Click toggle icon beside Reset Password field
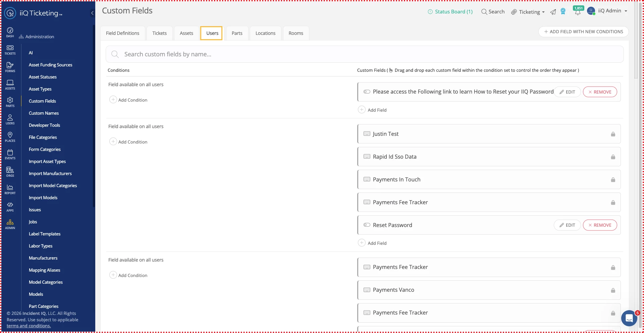This screenshot has width=644, height=333. click(367, 225)
